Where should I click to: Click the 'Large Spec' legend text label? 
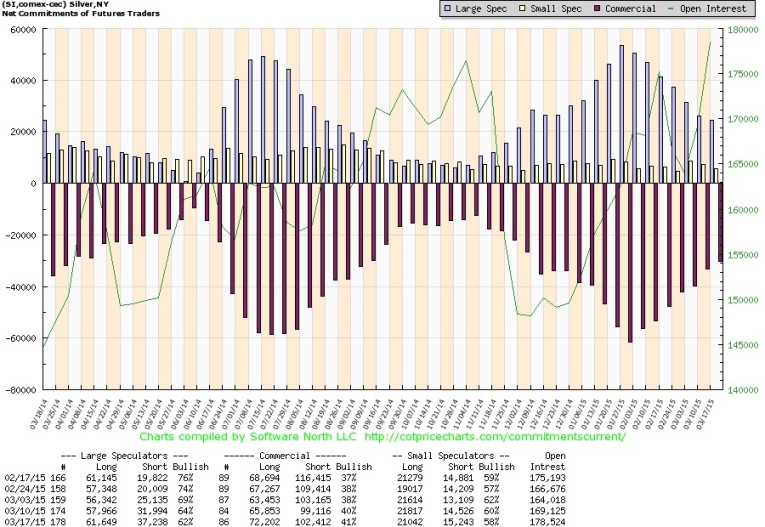tap(453, 8)
